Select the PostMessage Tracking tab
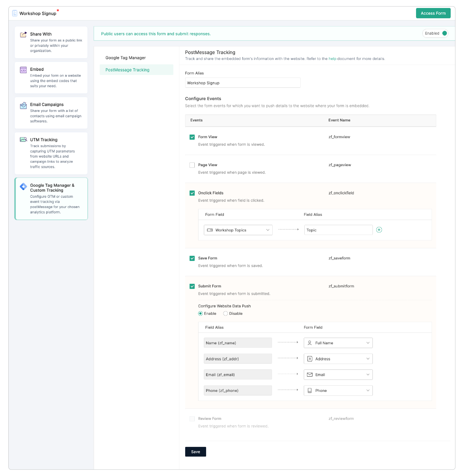This screenshot has height=476, width=464. [127, 70]
